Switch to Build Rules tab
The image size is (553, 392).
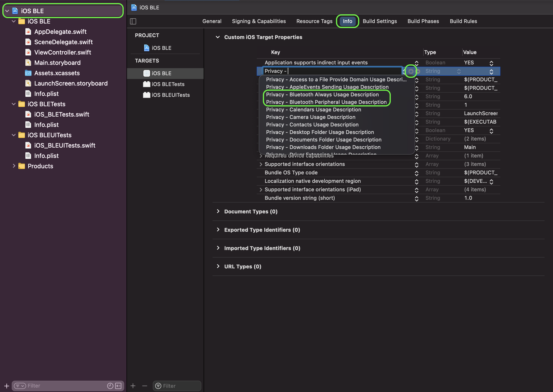pyautogui.click(x=463, y=21)
